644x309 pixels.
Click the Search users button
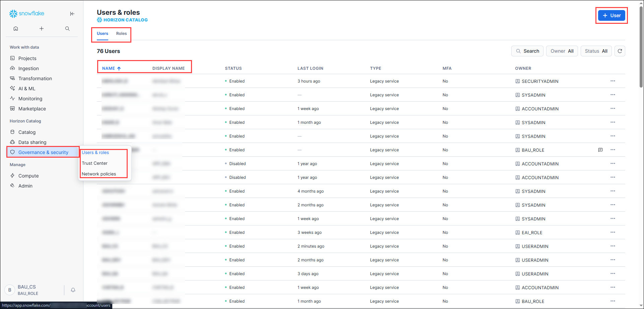pos(527,51)
